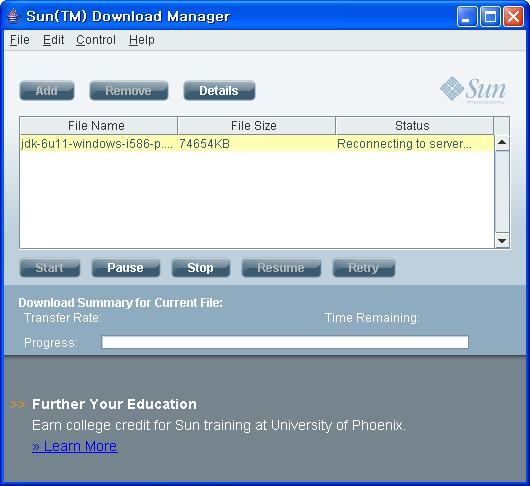Click the list scrollbar down arrow
Screen dimensions: 530x486
click(x=502, y=241)
